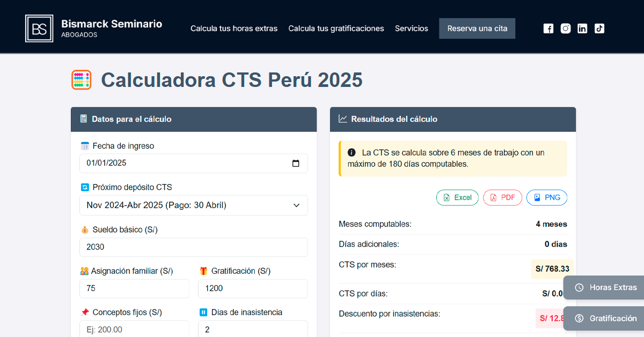The width and height of the screenshot is (644, 337).
Task: Open the TikTok icon
Action: (x=599, y=28)
